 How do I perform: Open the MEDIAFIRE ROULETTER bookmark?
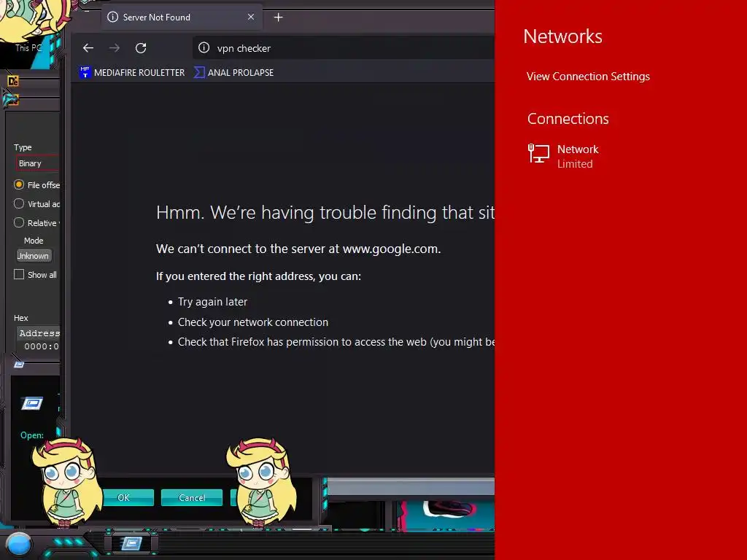132,72
